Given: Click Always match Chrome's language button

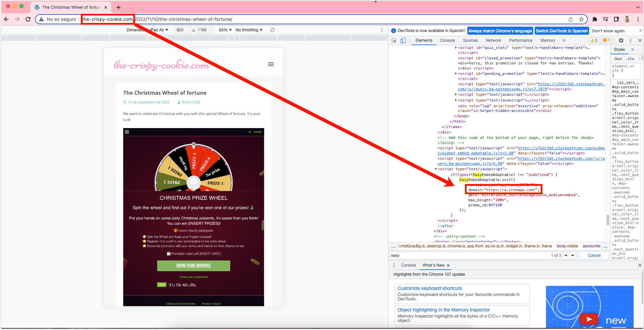Looking at the screenshot, I should pos(500,31).
